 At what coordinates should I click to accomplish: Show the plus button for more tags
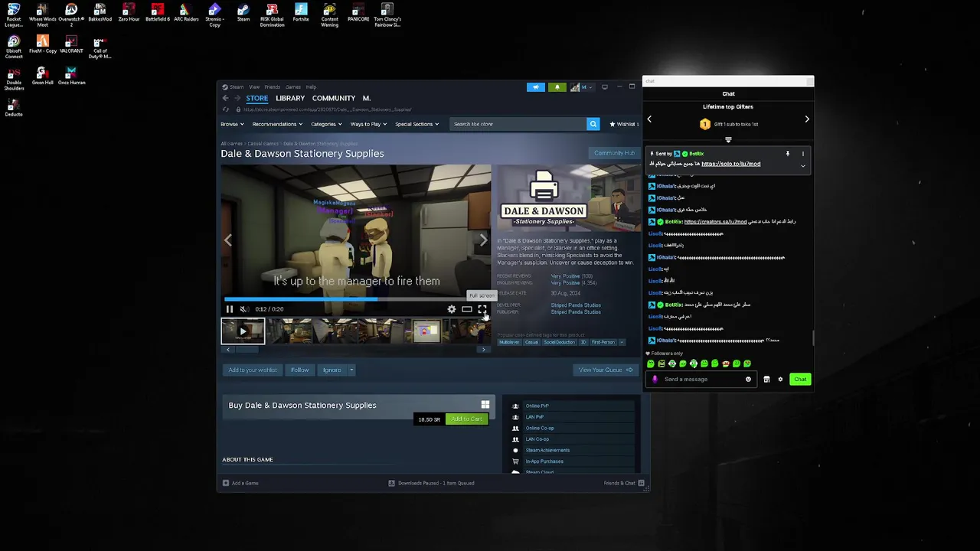622,342
